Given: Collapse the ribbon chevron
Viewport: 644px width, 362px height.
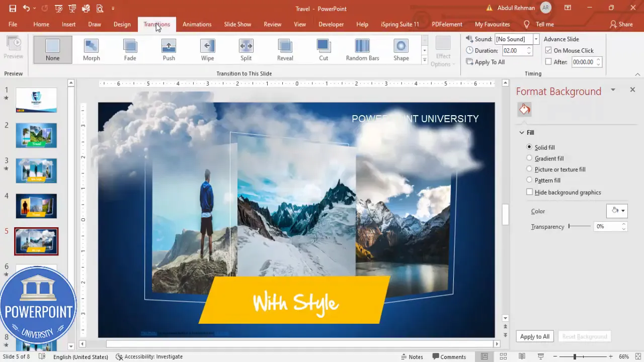Looking at the screenshot, I should 638,74.
